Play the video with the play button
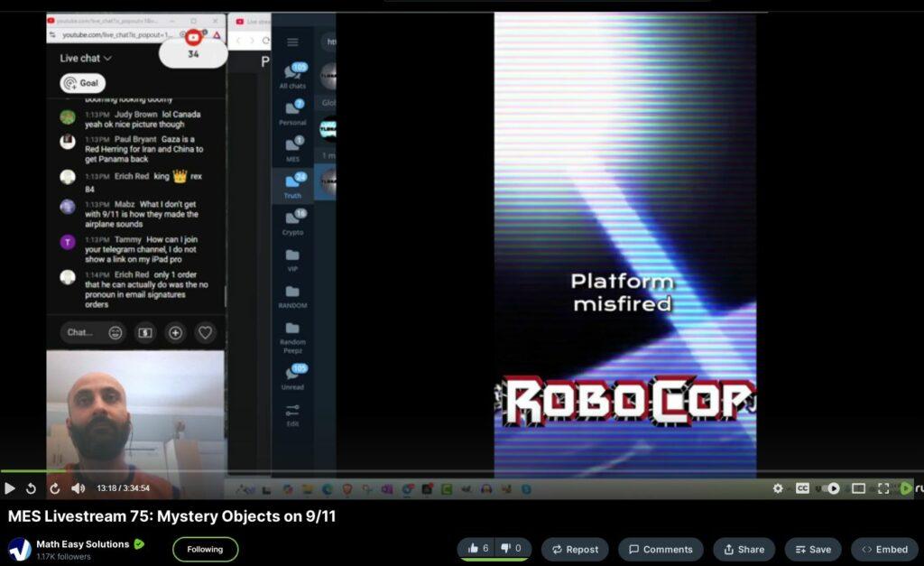 click(9, 488)
